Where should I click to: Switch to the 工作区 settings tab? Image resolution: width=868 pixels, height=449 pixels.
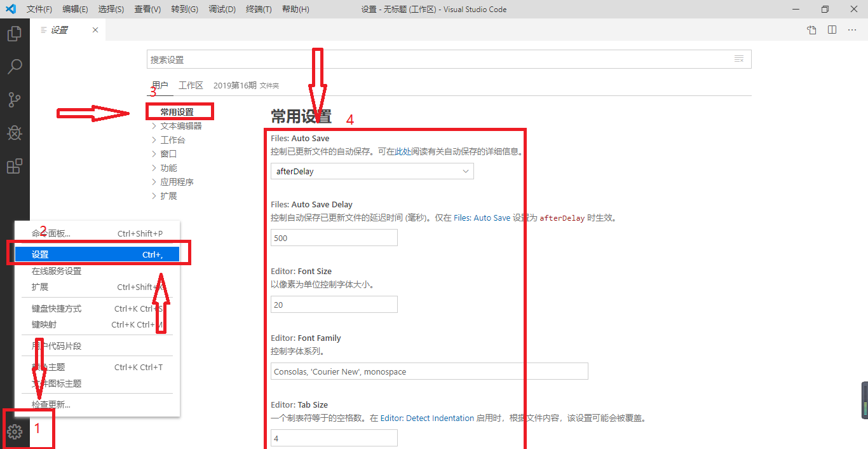click(x=191, y=85)
